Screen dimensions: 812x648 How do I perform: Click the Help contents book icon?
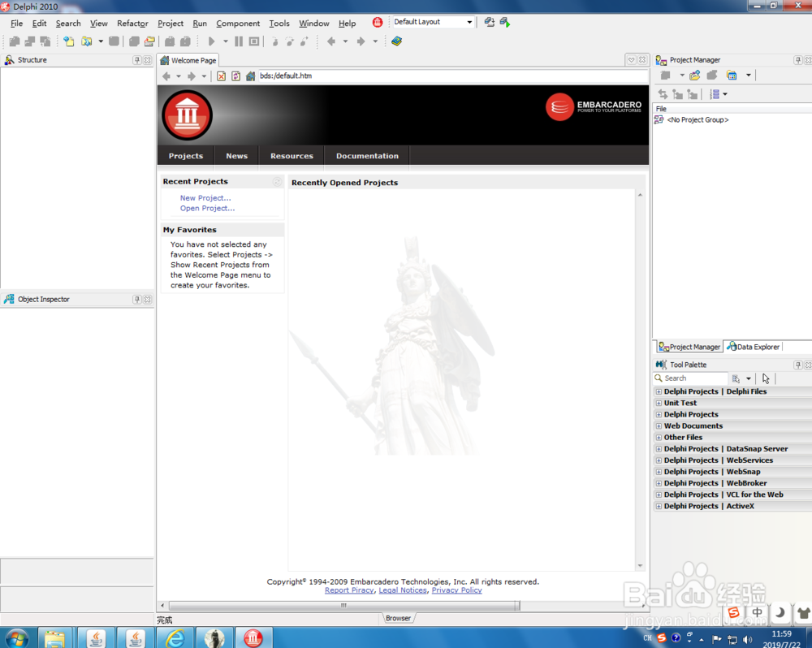(397, 41)
